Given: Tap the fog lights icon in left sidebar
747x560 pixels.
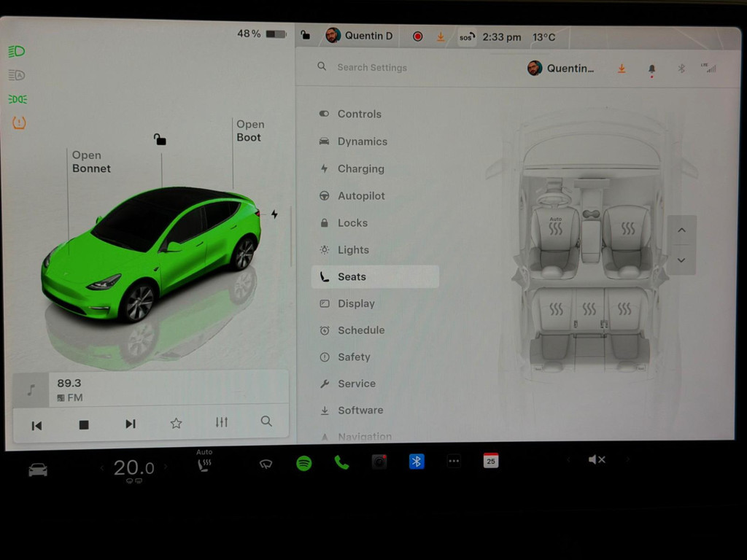Looking at the screenshot, I should 16,99.
